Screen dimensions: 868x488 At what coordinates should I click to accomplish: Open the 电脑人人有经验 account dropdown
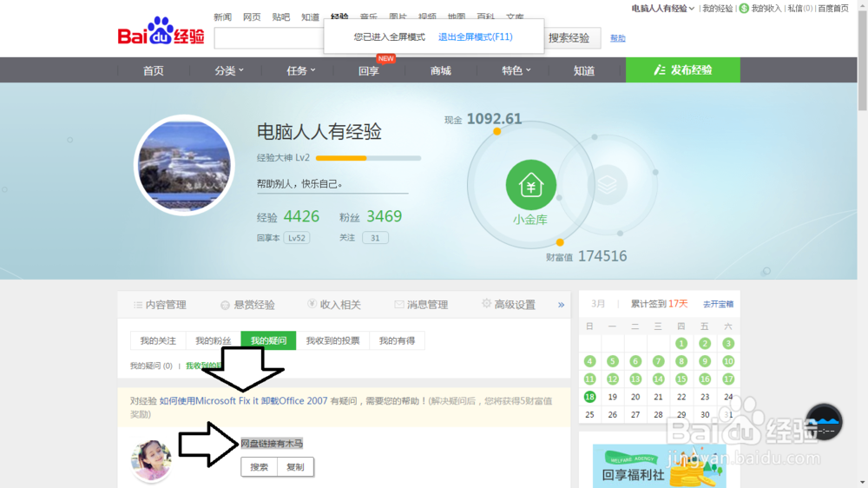pyautogui.click(x=662, y=9)
